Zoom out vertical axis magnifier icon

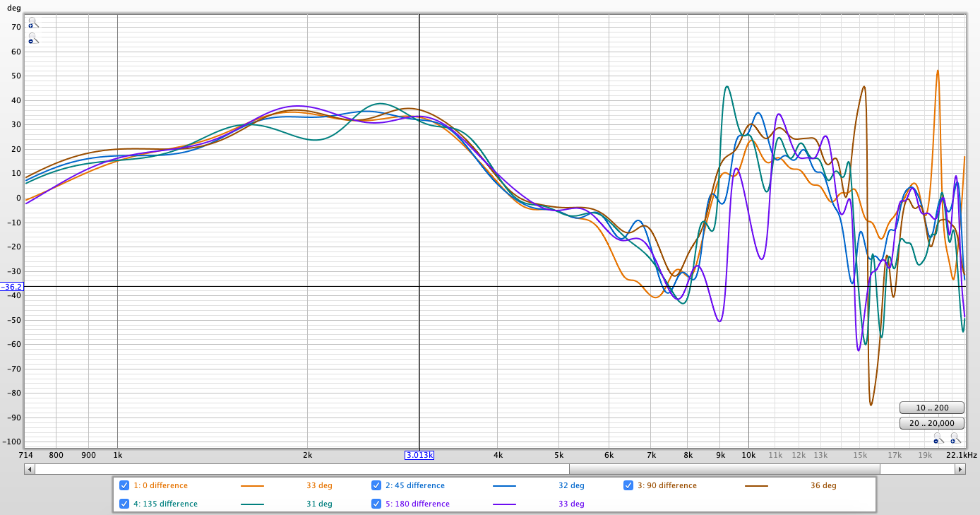[32, 38]
